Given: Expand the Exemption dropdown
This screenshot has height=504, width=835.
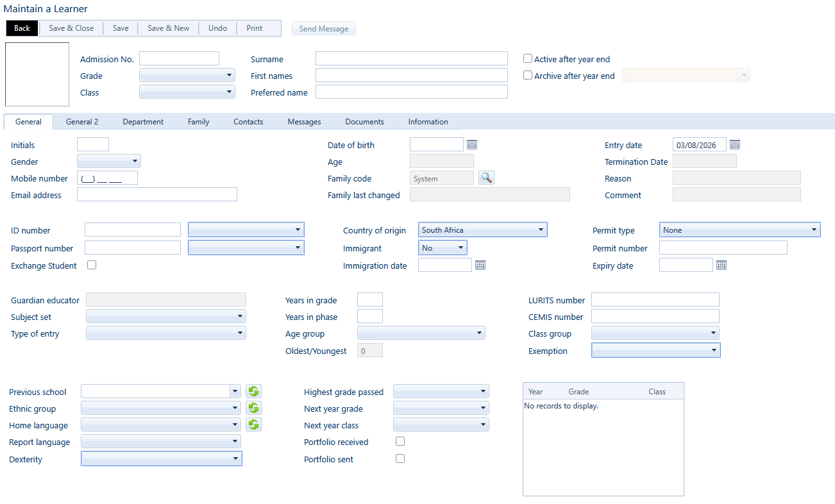Looking at the screenshot, I should point(656,350).
